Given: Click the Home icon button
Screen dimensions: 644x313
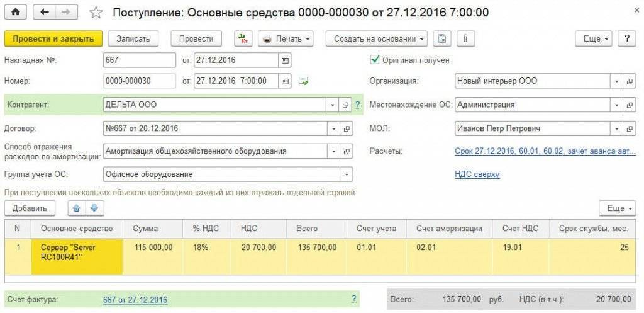Looking at the screenshot, I should coord(16,13).
